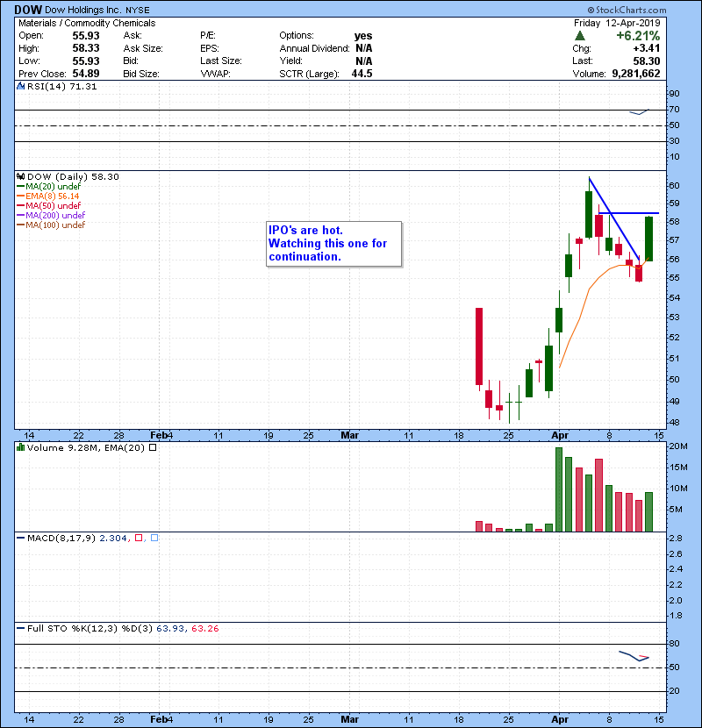
Task: Click the 20M label on the volume axis
Action: click(677, 446)
